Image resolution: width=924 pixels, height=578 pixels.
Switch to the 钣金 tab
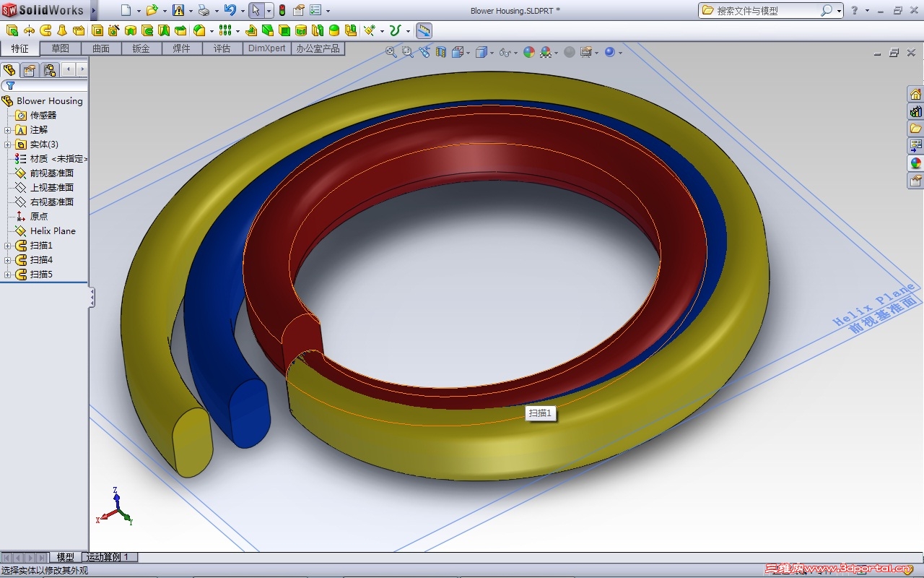(x=141, y=48)
